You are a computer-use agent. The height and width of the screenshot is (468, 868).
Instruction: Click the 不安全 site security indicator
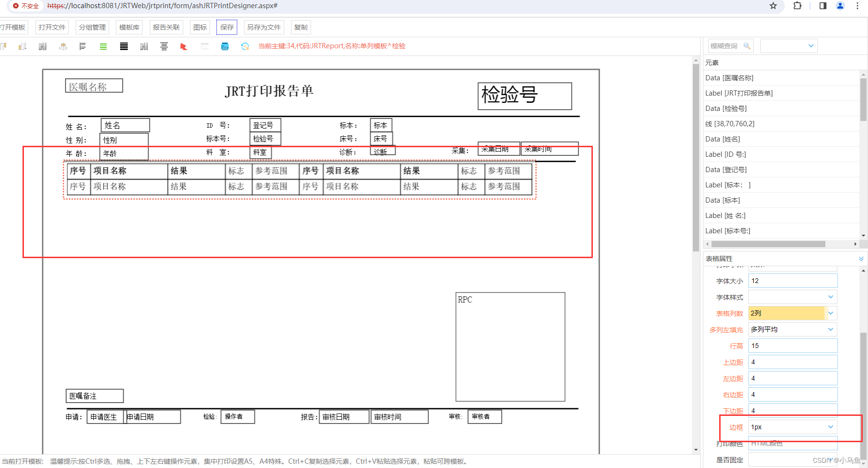click(x=26, y=6)
